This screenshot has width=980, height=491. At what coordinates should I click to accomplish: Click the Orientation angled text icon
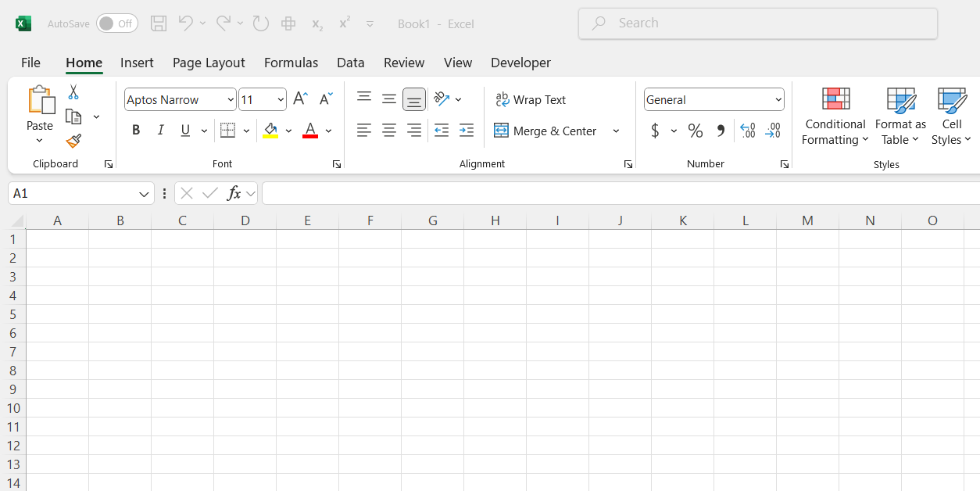click(x=442, y=99)
